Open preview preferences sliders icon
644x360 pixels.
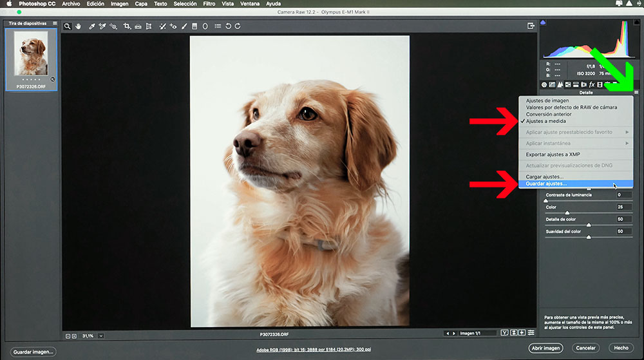coord(531,332)
